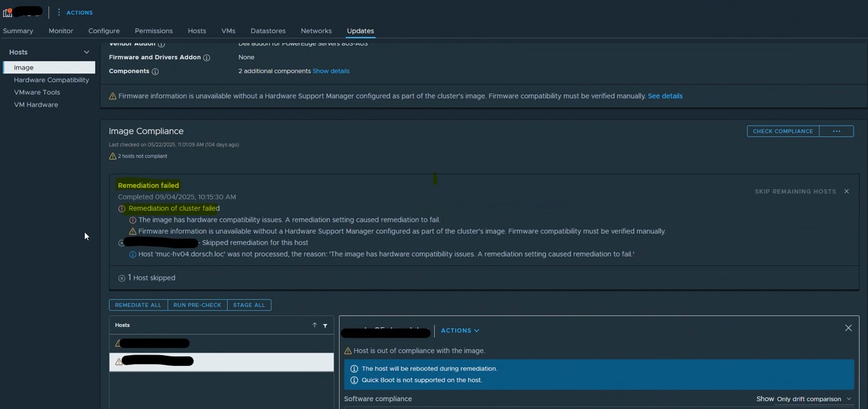Open the ACTIONS dropdown in the host pane
Image resolution: width=868 pixels, height=409 pixels.
coord(460,330)
